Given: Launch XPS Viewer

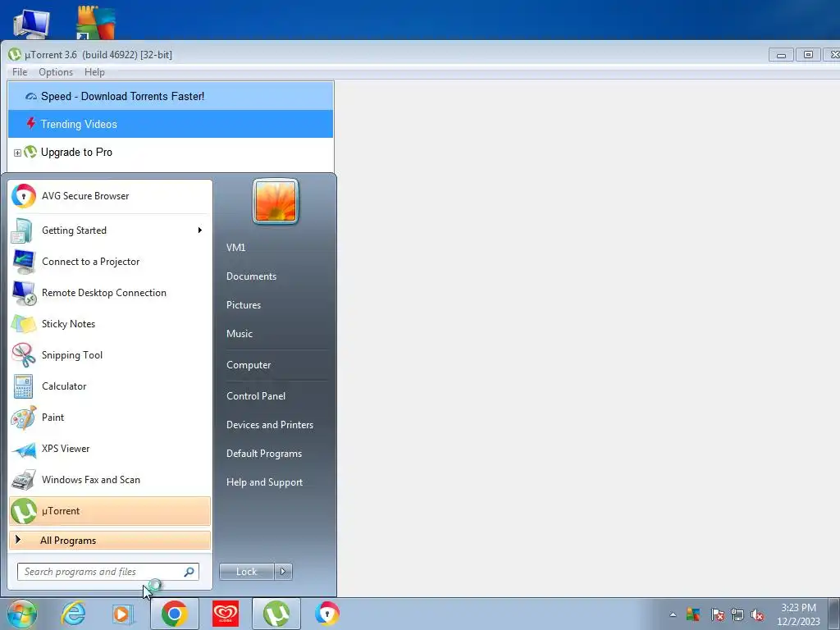Looking at the screenshot, I should point(110,449).
